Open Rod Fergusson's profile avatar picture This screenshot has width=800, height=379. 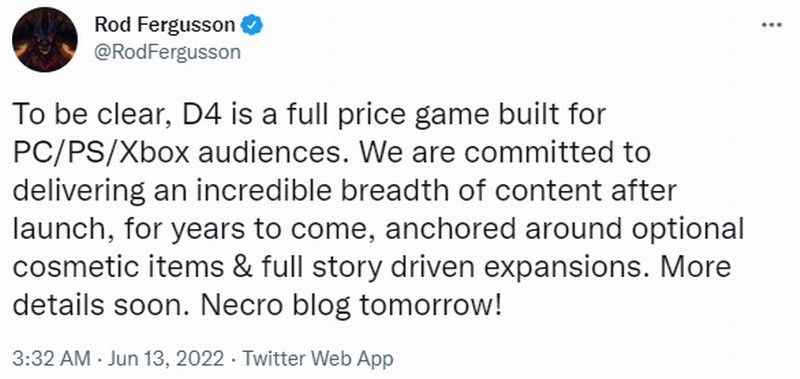[x=45, y=40]
